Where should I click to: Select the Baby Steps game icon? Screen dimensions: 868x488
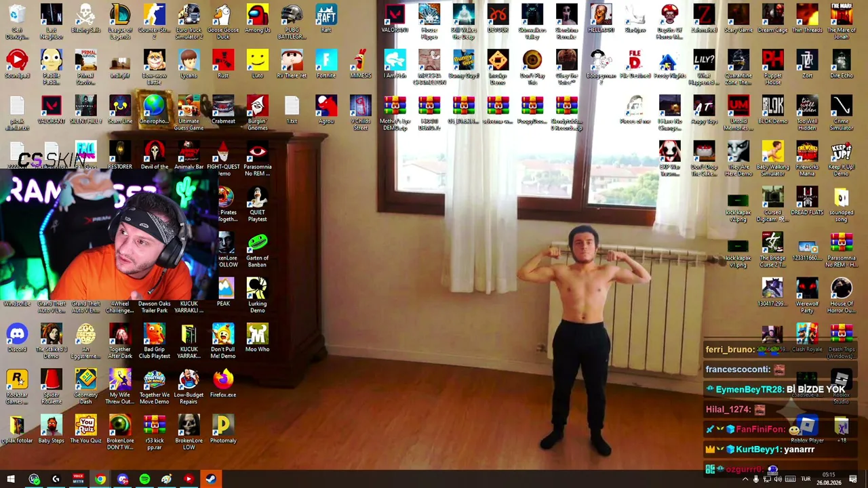52,428
